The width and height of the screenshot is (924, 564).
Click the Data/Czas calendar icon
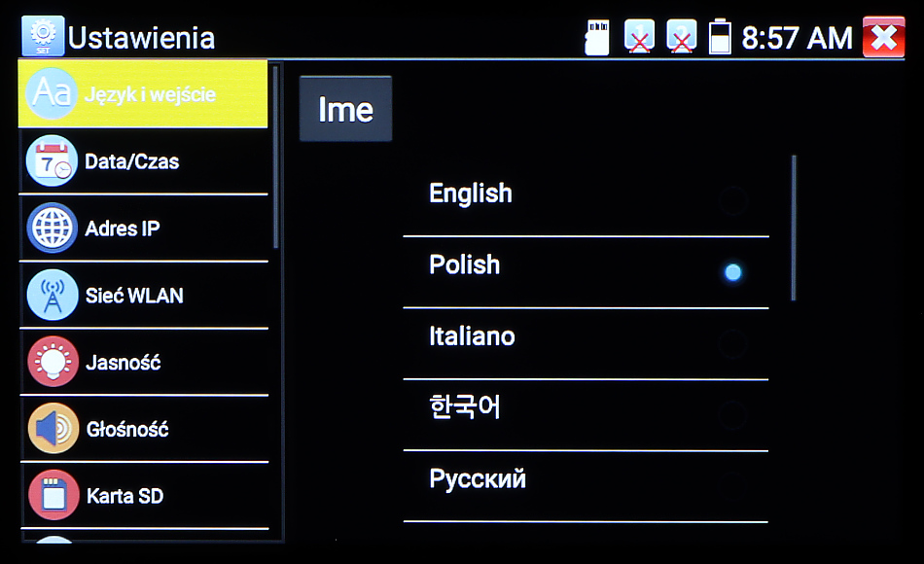[x=52, y=161]
